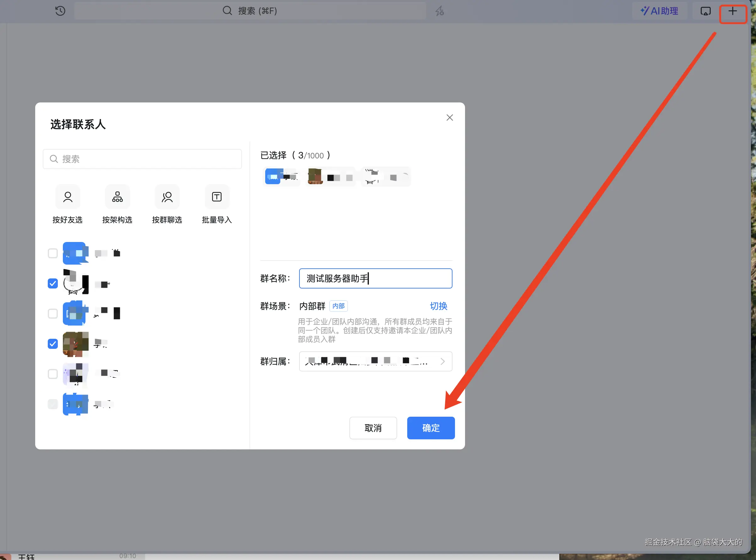Image resolution: width=756 pixels, height=560 pixels.
Task: Uncheck the fourth contact's checkbox
Action: [53, 344]
